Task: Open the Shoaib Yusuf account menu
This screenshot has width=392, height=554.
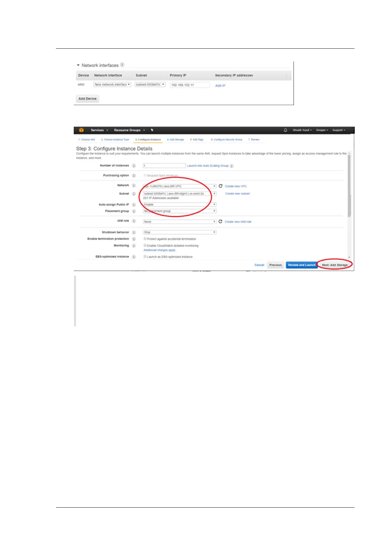Action: pyautogui.click(x=302, y=130)
